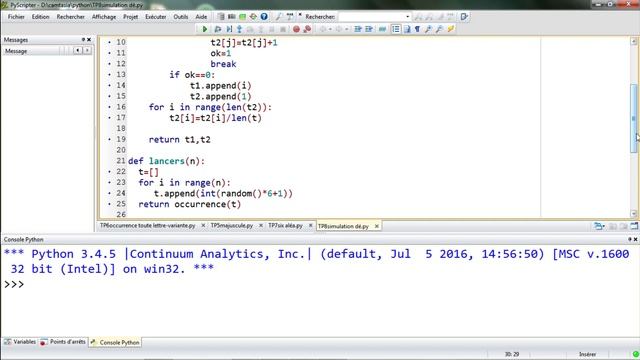
Task: Select the Console Python bottom tab
Action: (x=115, y=342)
